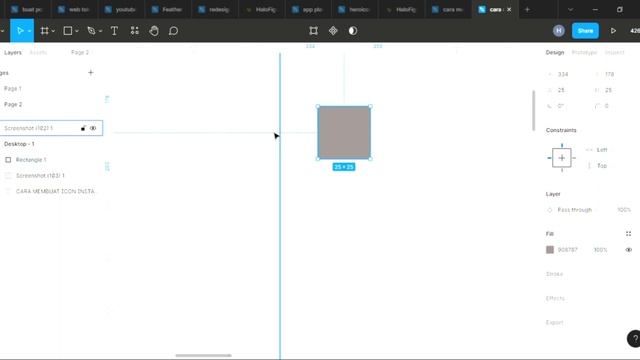Screen dimensions: 640x360
Task: Toggle visibility of Screenshot (102) 1 layer
Action: [x=93, y=128]
